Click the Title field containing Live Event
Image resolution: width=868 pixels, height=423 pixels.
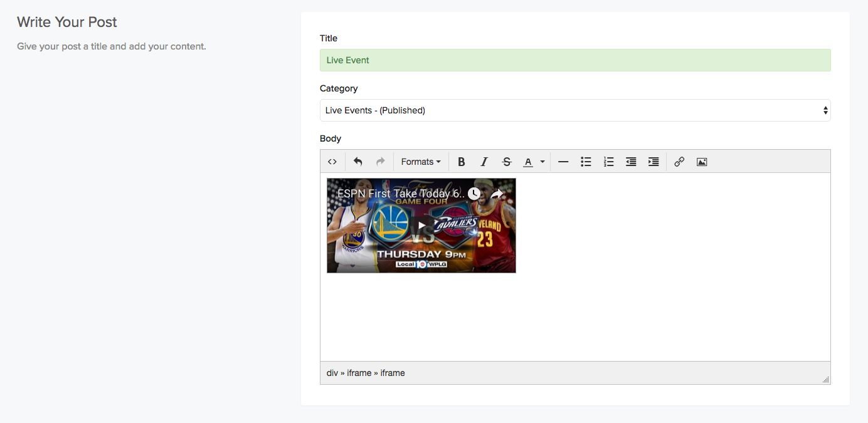point(574,60)
